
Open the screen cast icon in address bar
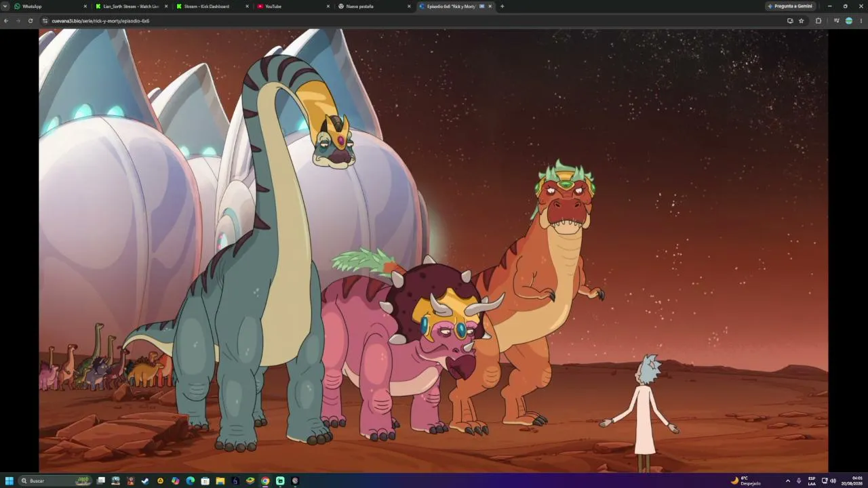(x=790, y=21)
